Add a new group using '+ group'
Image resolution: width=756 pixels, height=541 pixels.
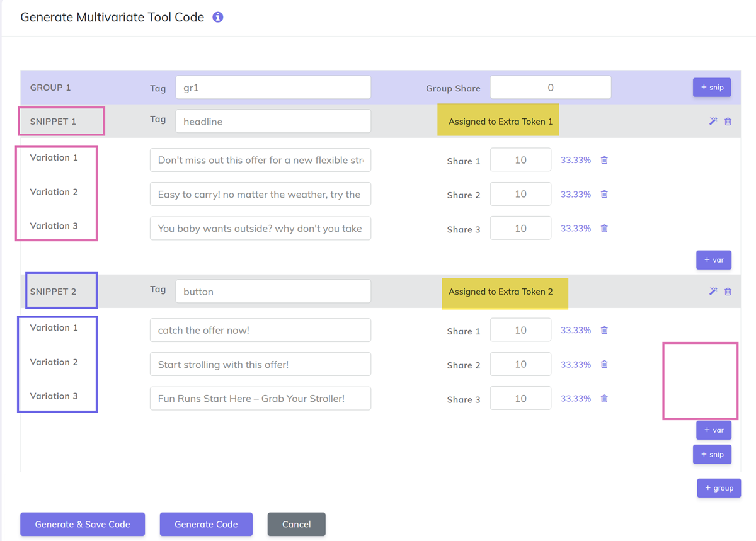click(719, 487)
